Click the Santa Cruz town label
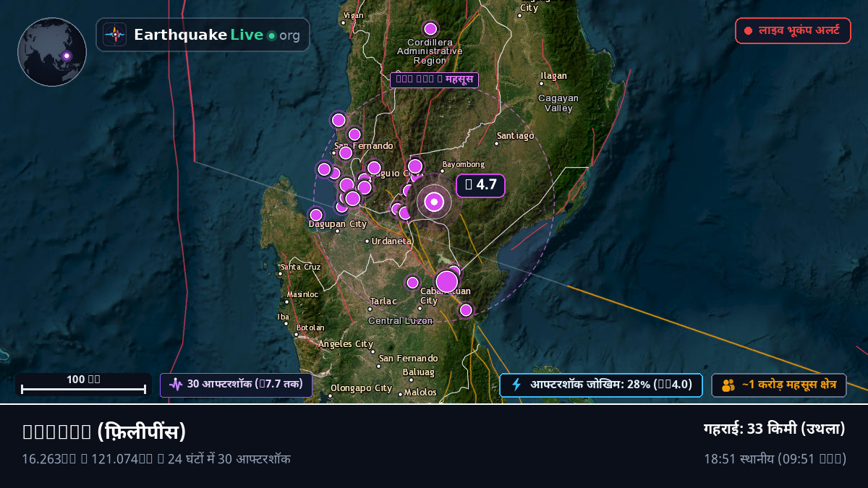Screen dimensions: 868x488 pyautogui.click(x=300, y=267)
